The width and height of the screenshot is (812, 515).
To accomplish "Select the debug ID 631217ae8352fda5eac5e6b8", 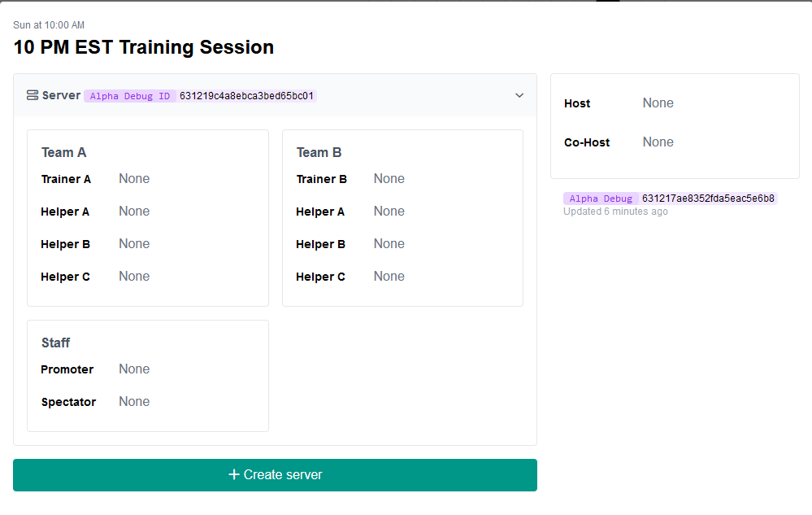I will [708, 198].
